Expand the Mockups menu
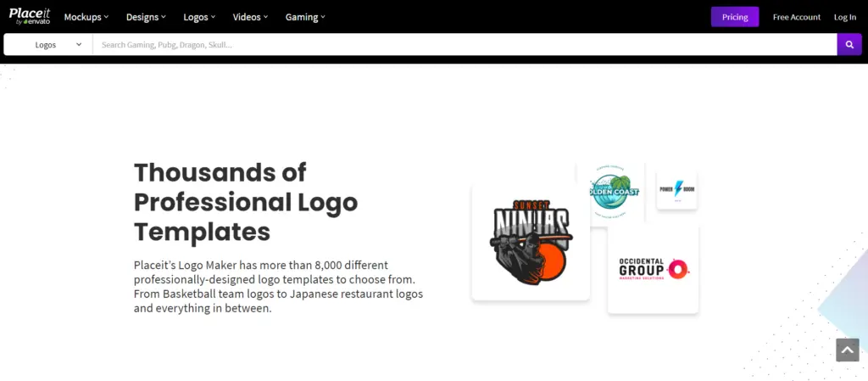The height and width of the screenshot is (381, 868). coord(86,17)
